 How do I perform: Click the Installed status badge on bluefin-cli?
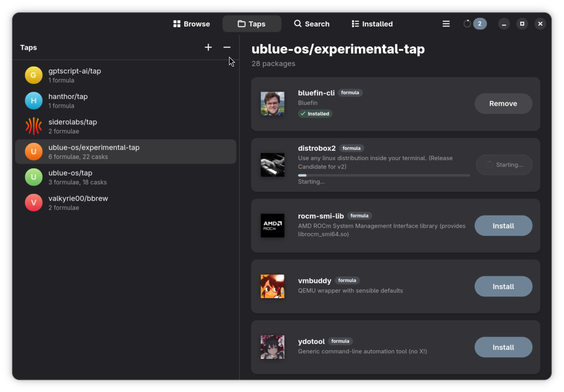pos(315,114)
